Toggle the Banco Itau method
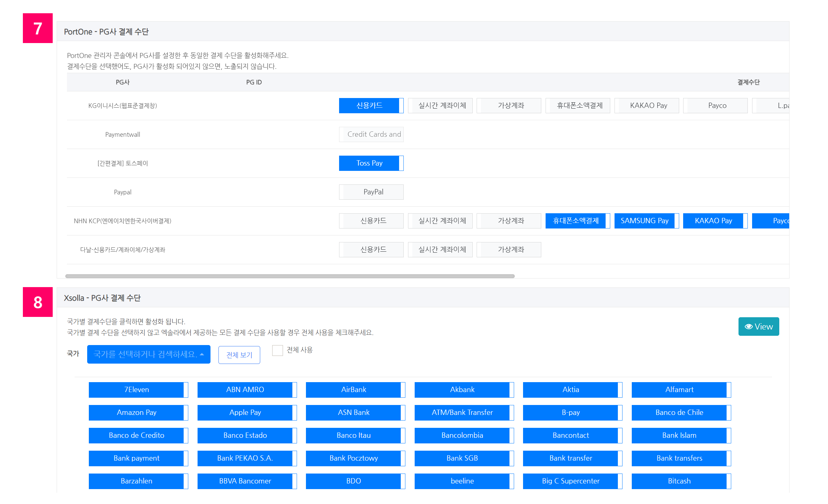Image resolution: width=828 pixels, height=504 pixels. click(356, 435)
